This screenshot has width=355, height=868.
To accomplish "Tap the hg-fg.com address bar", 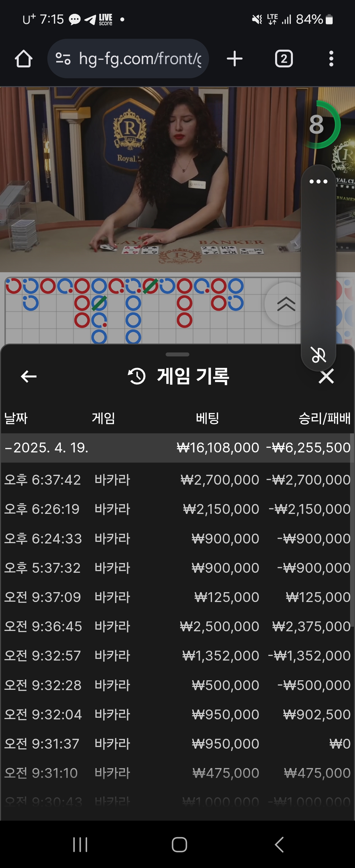I will pyautogui.click(x=128, y=59).
